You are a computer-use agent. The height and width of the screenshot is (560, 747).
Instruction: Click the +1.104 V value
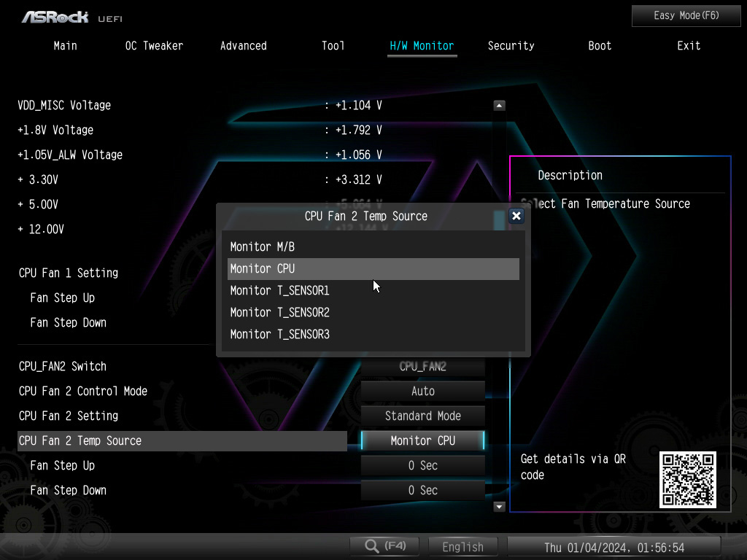pos(358,105)
